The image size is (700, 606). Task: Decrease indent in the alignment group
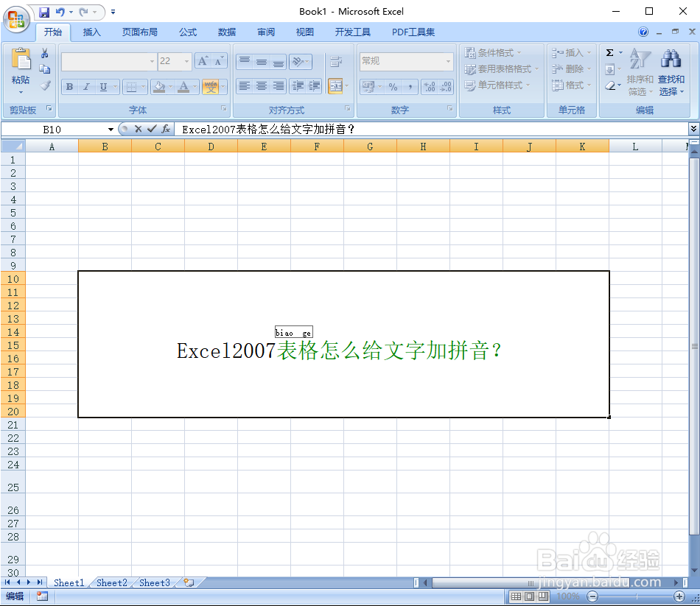(x=298, y=85)
